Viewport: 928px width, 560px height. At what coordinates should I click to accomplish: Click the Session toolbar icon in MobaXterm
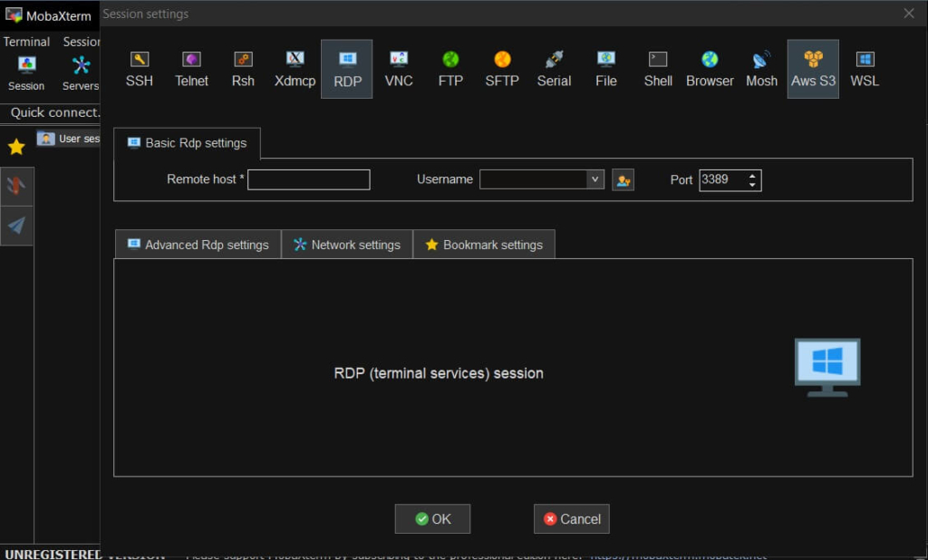click(x=26, y=73)
